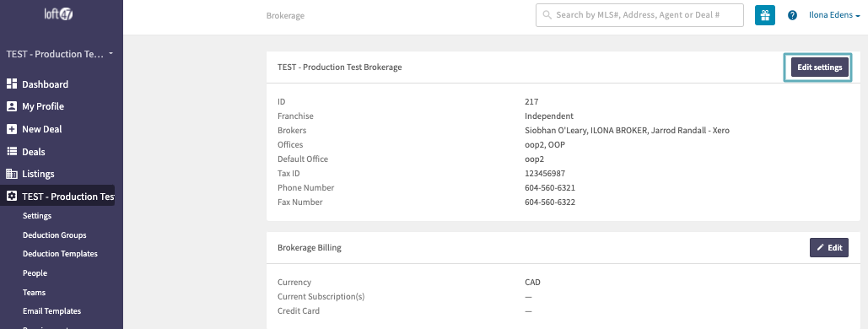
Task: Open the Ilona Edens user dropdown
Action: pyautogui.click(x=834, y=15)
